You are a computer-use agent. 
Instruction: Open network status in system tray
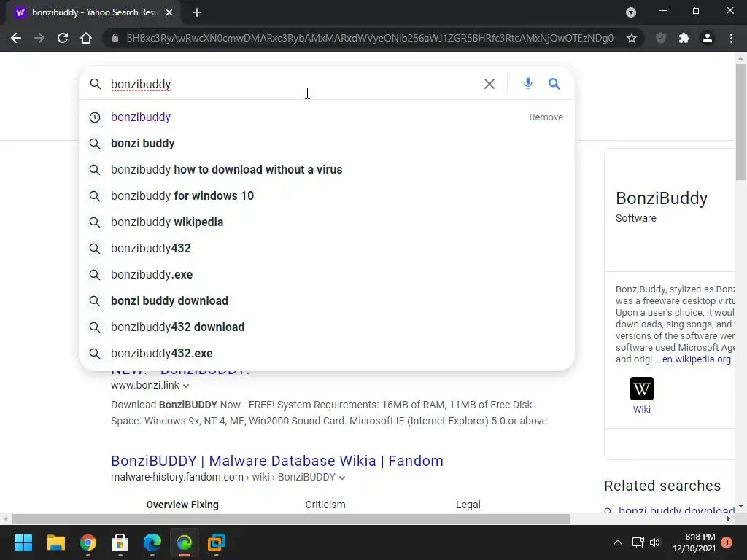tap(638, 542)
